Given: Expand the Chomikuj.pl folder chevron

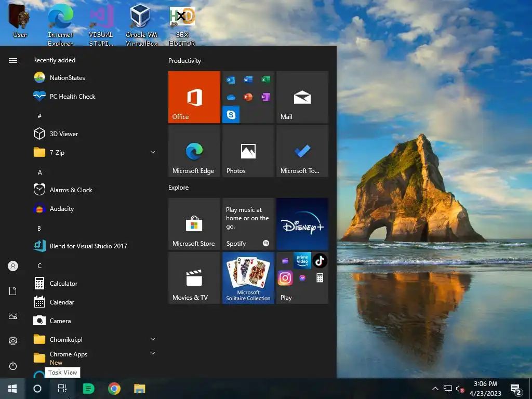Looking at the screenshot, I should tap(153, 339).
